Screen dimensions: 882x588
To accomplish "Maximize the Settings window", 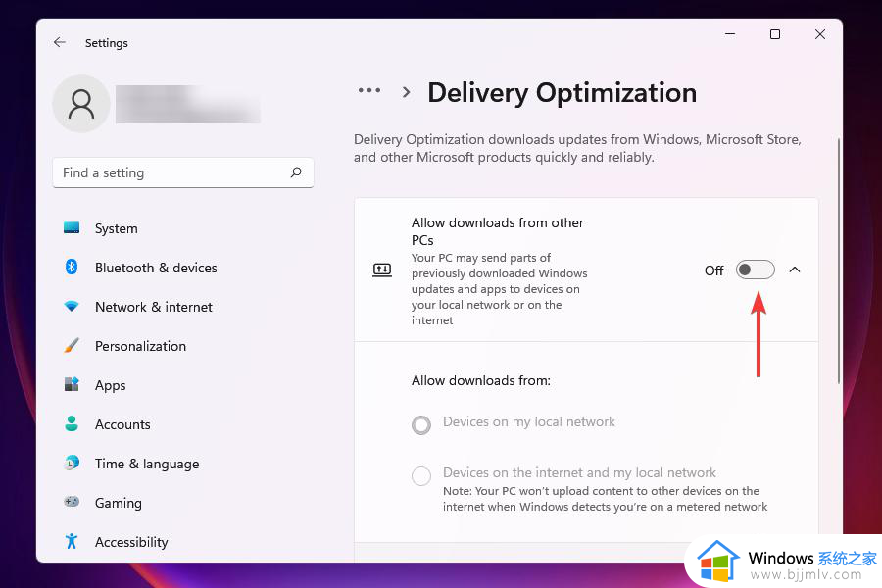I will pyautogui.click(x=775, y=34).
